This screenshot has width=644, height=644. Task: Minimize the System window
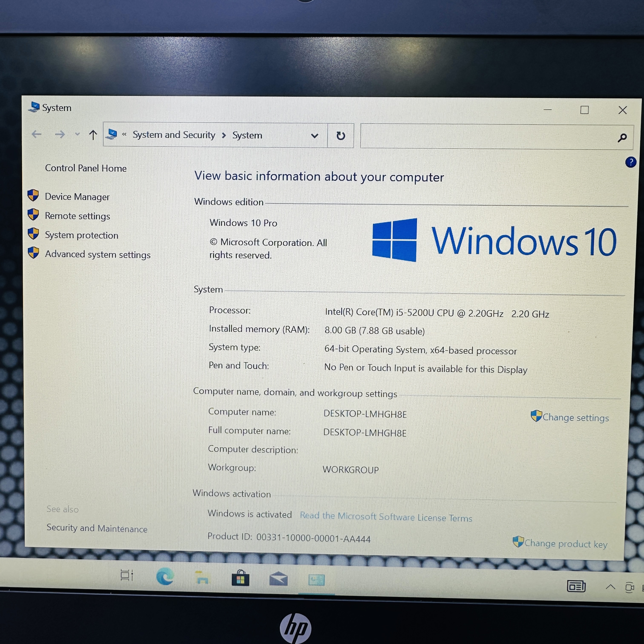(x=548, y=109)
